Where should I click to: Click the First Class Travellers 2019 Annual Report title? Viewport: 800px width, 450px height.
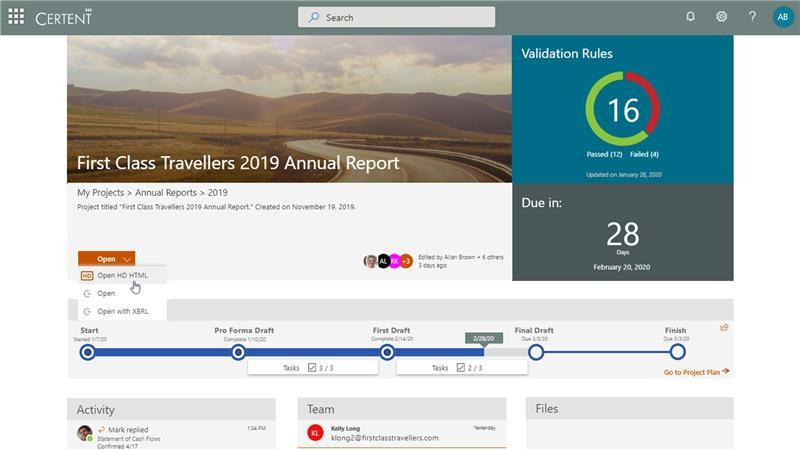coord(238,163)
